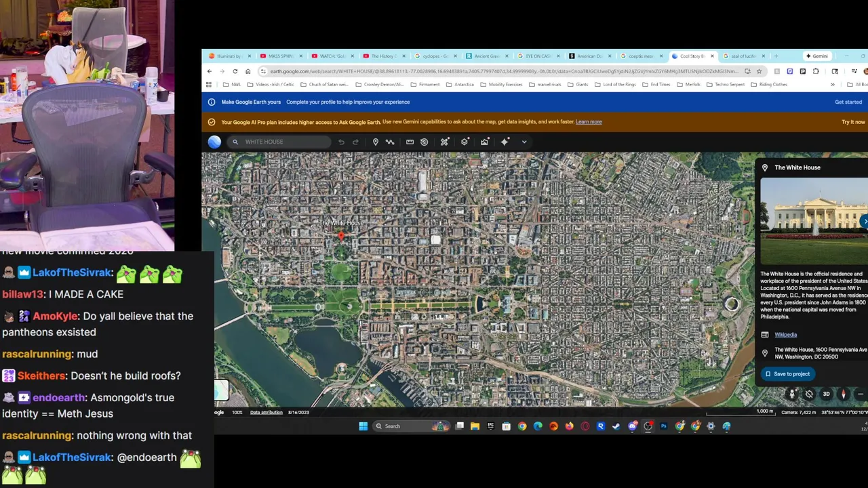Switch to the American Dollar tab
This screenshot has height=488, width=868.
click(590, 56)
